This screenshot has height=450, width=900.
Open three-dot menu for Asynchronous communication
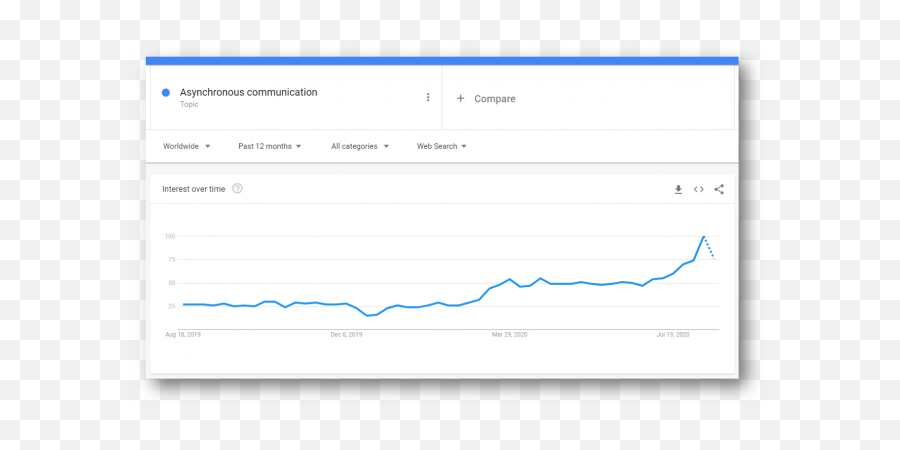[428, 98]
